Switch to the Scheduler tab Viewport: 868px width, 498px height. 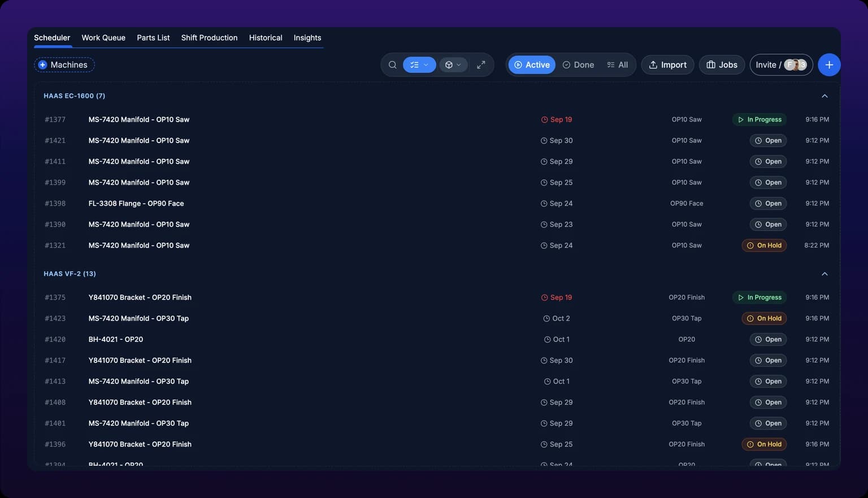(x=52, y=38)
